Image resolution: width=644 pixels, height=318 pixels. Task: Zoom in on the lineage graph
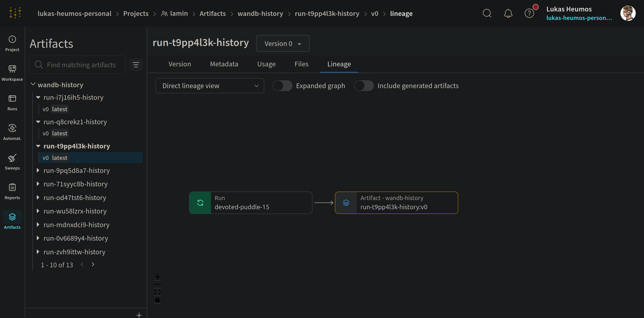pyautogui.click(x=157, y=277)
